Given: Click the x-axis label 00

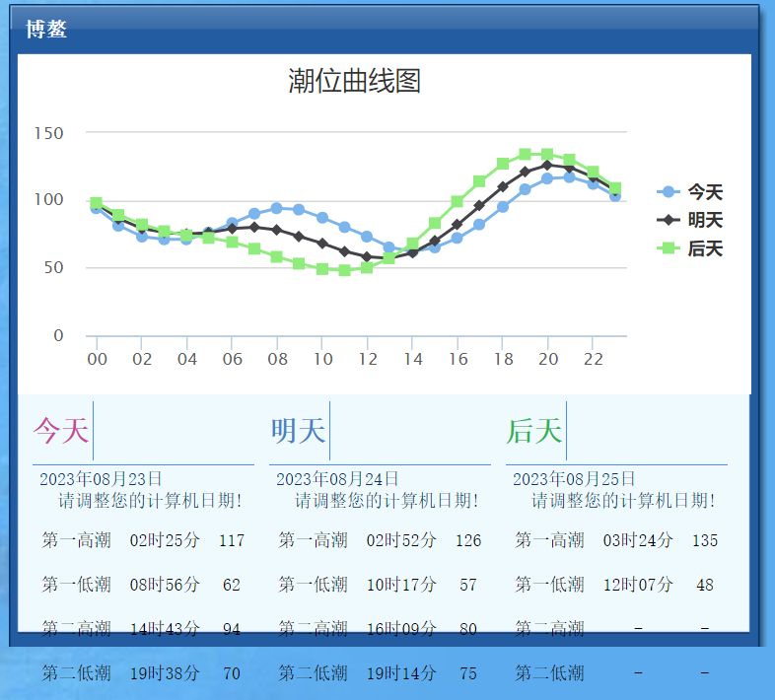Looking at the screenshot, I should pos(97,359).
